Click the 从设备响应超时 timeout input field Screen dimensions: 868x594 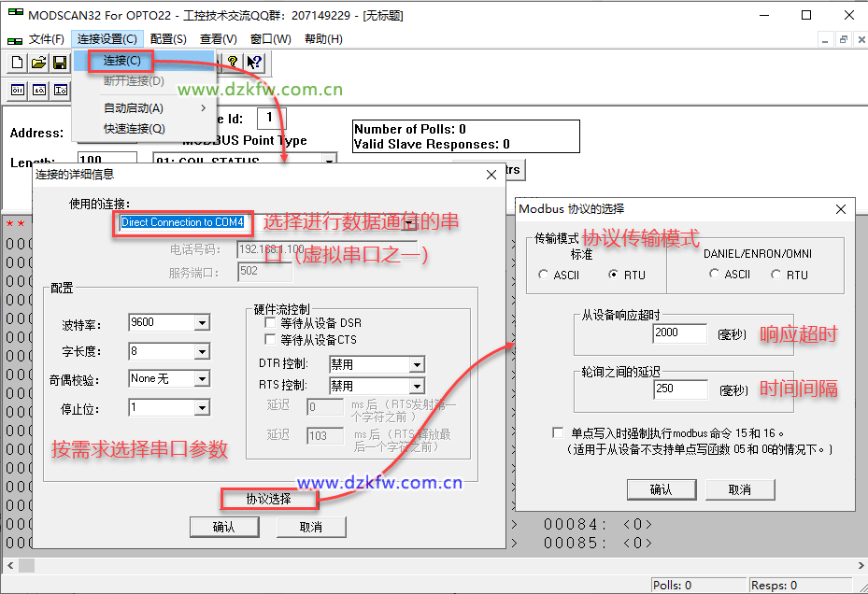(679, 333)
